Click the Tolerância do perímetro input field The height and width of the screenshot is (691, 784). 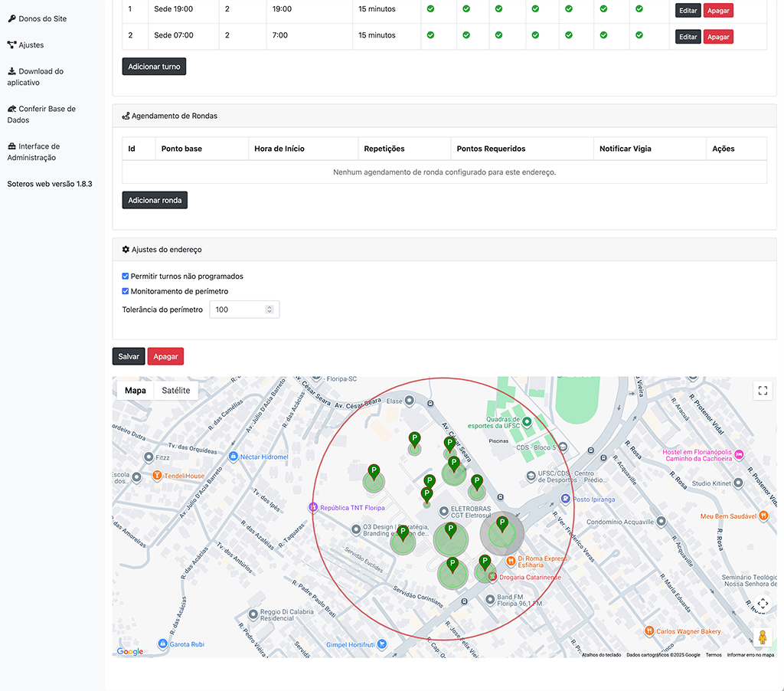click(237, 309)
